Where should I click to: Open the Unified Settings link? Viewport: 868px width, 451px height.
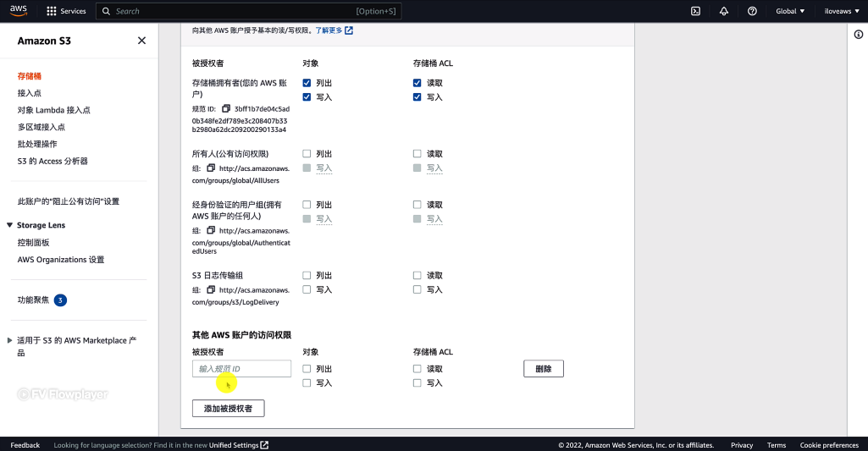pos(234,445)
